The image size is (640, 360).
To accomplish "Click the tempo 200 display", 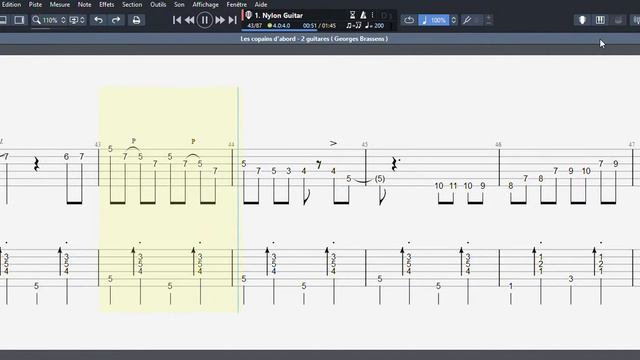I will point(375,25).
